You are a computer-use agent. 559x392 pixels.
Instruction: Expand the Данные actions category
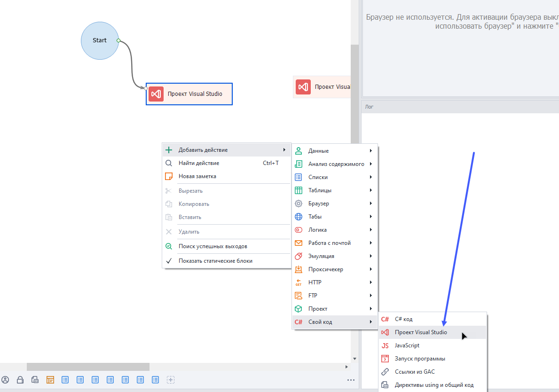pos(334,151)
